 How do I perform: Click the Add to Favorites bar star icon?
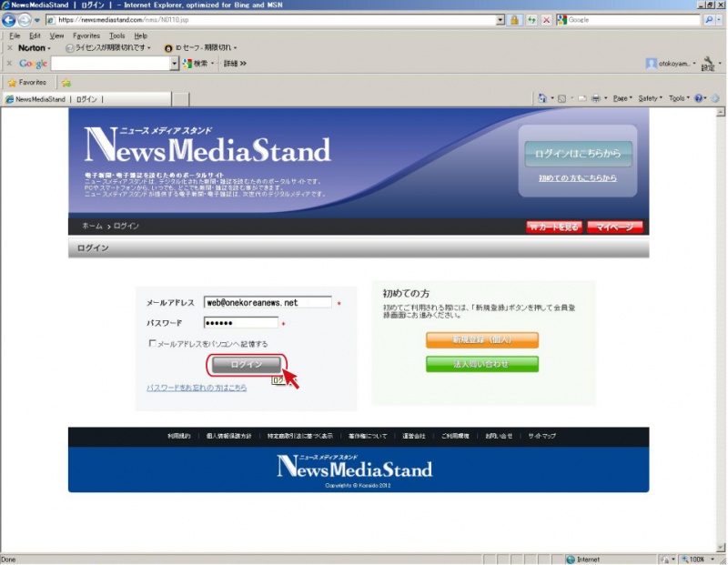click(66, 83)
